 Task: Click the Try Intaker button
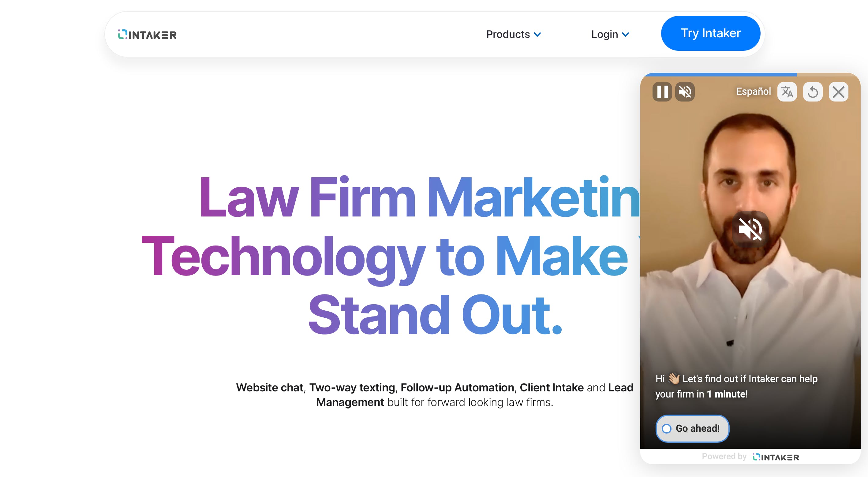pos(710,33)
